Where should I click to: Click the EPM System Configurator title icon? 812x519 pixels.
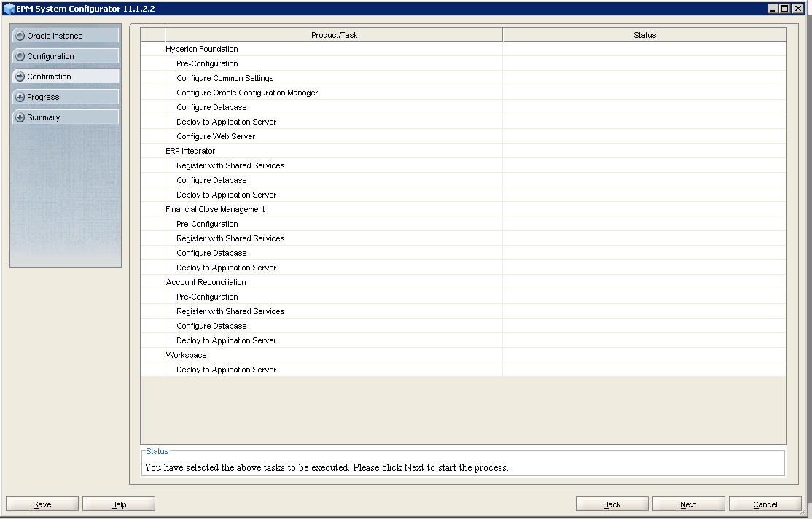click(9, 9)
